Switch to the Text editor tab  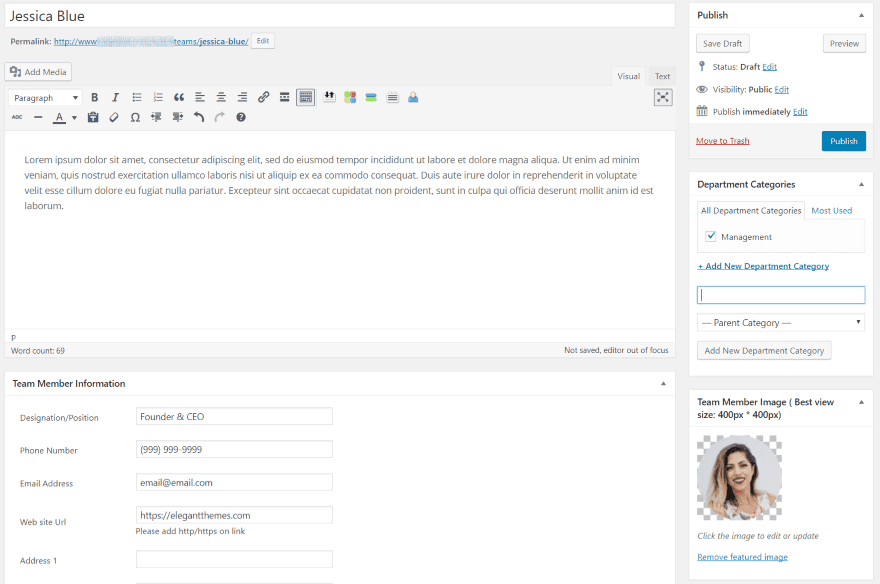pos(662,76)
